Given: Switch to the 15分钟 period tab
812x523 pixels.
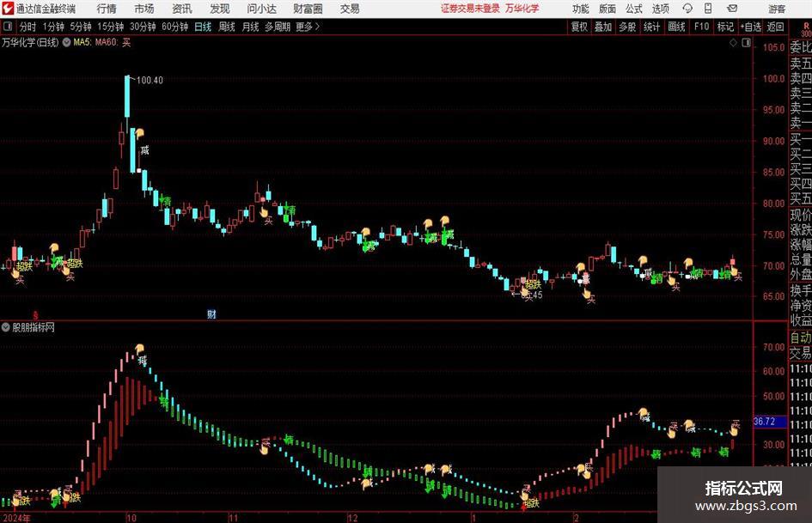Looking at the screenshot, I should (x=110, y=27).
